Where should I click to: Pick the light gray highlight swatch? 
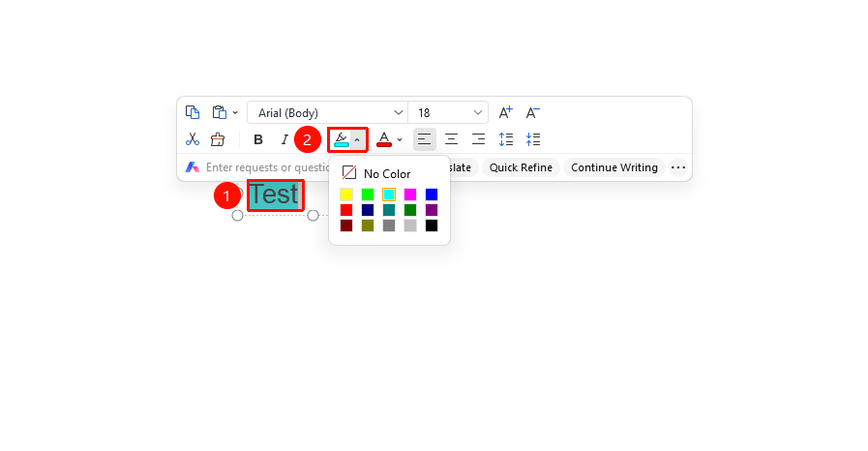[x=410, y=225]
